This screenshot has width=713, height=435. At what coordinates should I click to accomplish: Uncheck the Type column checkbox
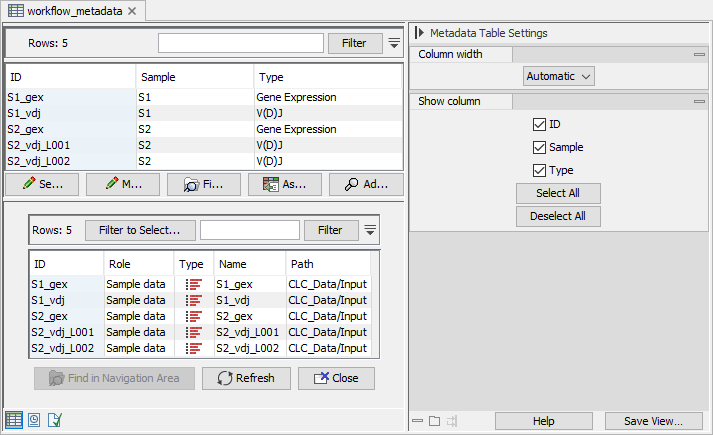539,170
